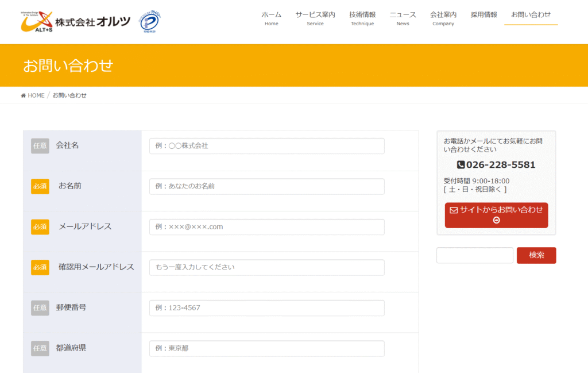Open the 技術情報 Technique section
Screen dimensions: 588x373
click(362, 18)
